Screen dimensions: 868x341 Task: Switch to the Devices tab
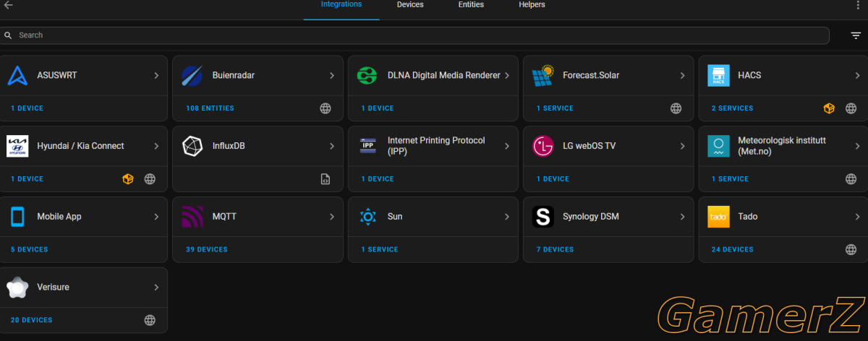coord(410,5)
